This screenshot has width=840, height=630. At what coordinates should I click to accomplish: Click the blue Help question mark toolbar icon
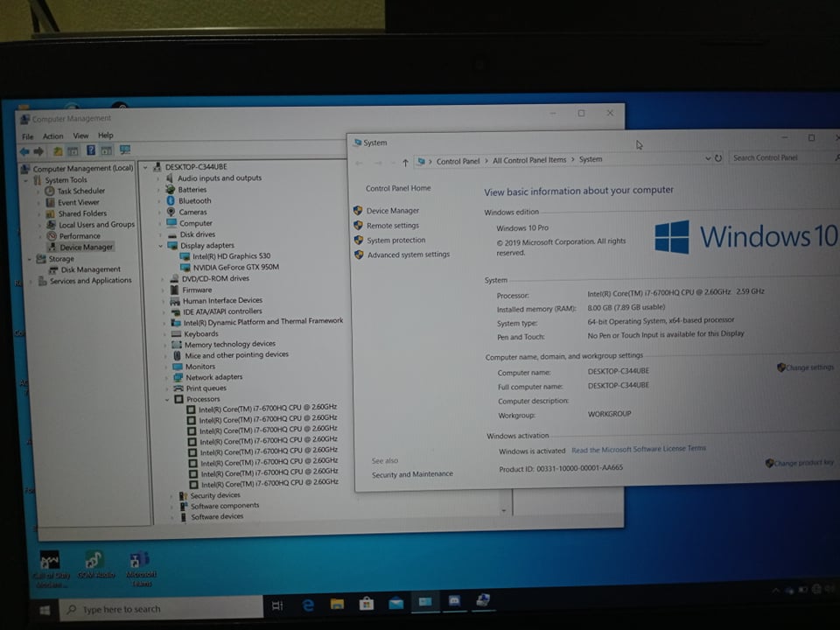pyautogui.click(x=91, y=150)
